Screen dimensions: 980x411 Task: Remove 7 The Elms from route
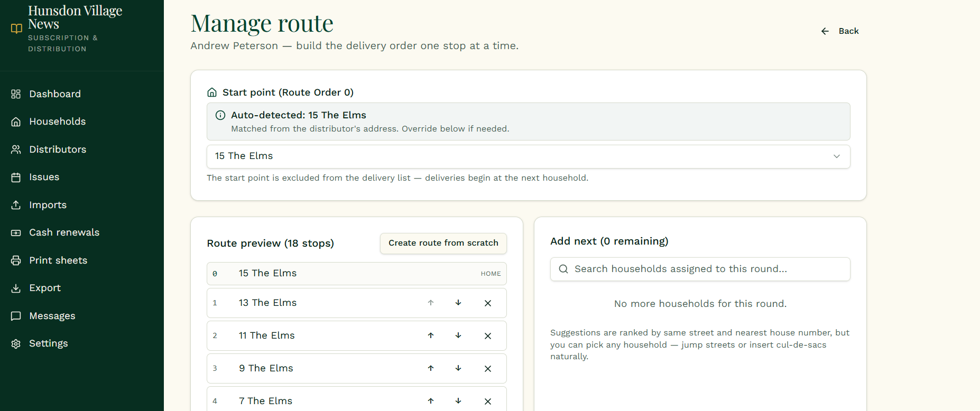488,401
